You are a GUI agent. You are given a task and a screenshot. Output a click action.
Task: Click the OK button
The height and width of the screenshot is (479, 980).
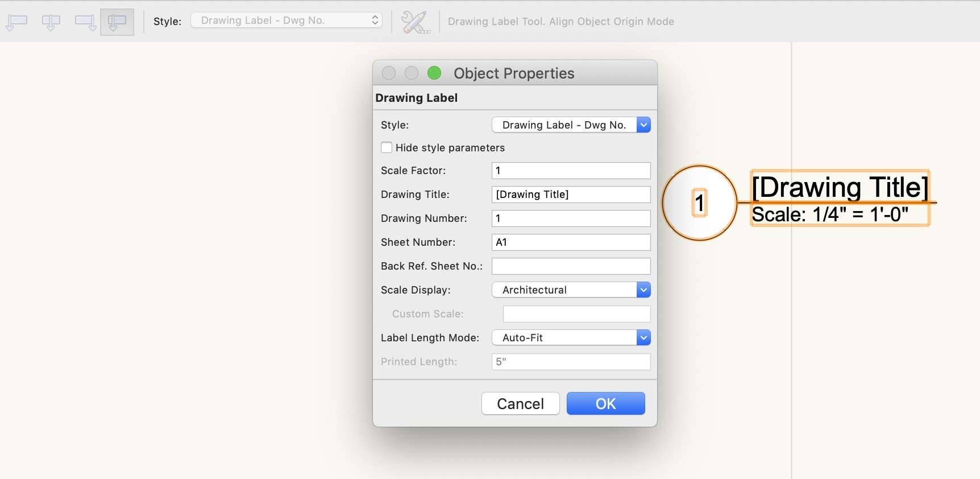pos(606,403)
